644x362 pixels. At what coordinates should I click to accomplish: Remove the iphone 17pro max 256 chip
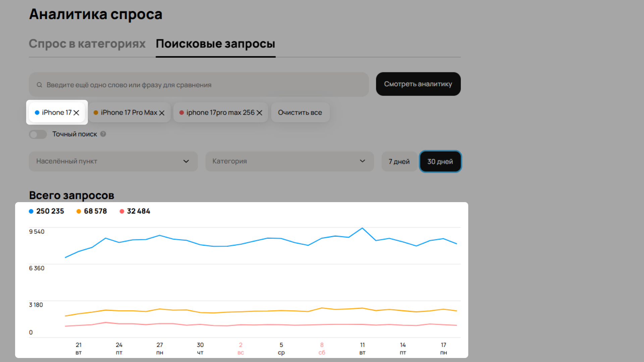point(259,113)
